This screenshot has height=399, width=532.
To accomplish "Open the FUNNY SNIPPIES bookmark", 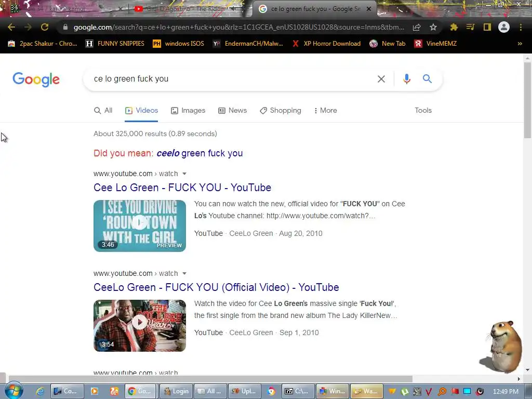I will click(x=115, y=44).
